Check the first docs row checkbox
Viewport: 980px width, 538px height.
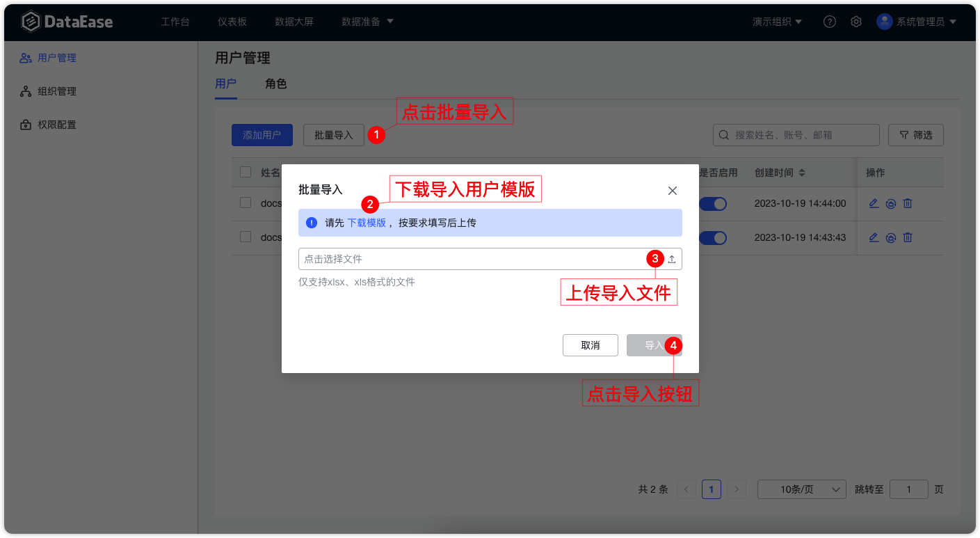click(x=246, y=203)
